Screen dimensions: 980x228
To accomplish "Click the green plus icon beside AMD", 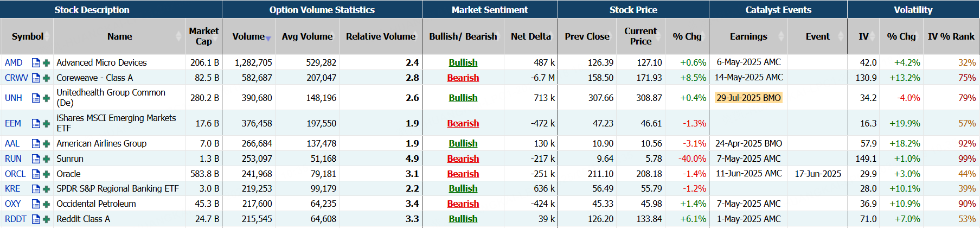I will [47, 63].
